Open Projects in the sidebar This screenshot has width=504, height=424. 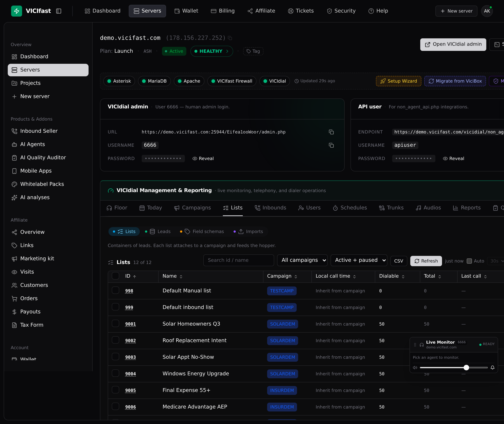pos(48,83)
